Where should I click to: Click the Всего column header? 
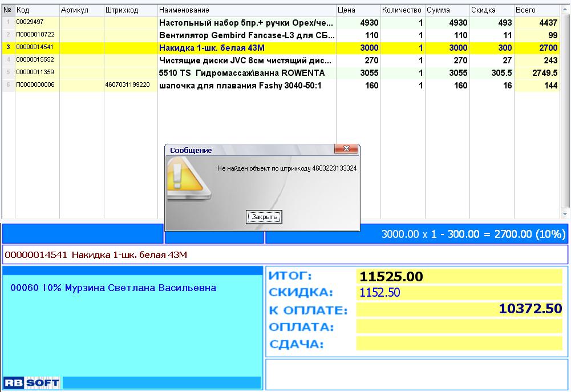(x=536, y=10)
